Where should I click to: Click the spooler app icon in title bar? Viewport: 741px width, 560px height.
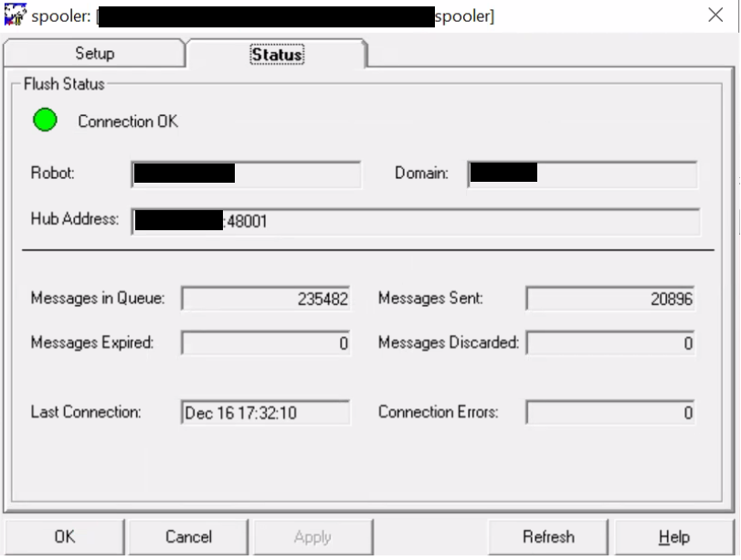[x=15, y=16]
